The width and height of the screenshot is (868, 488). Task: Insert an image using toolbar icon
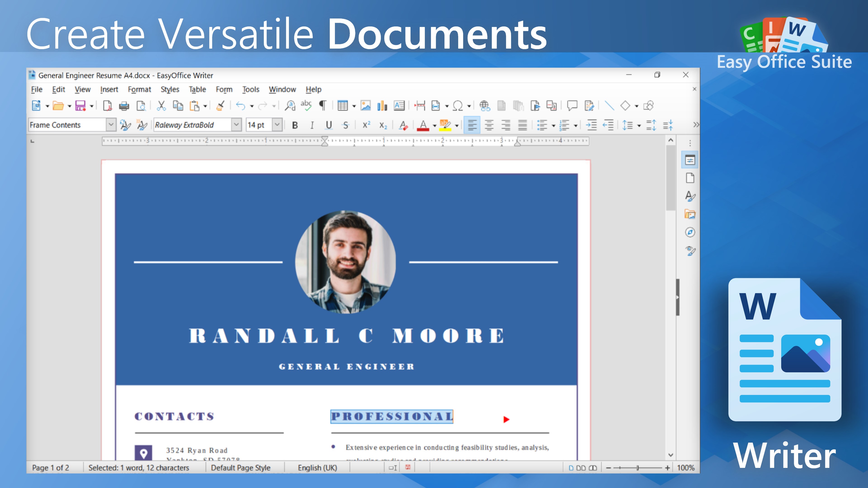pos(365,106)
